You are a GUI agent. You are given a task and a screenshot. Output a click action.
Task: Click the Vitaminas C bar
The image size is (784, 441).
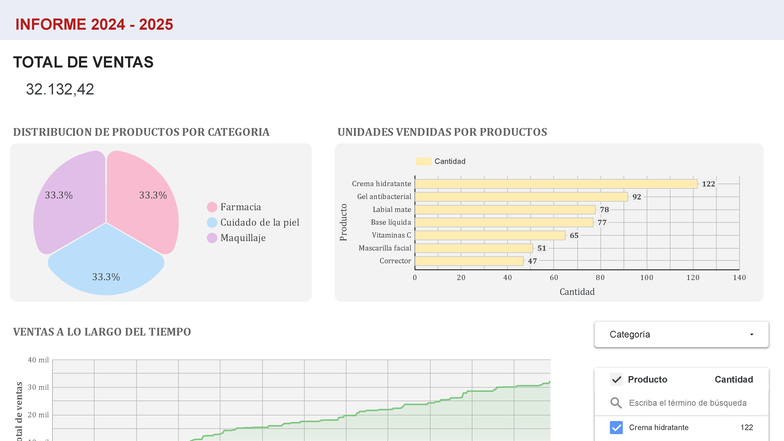[x=489, y=235]
